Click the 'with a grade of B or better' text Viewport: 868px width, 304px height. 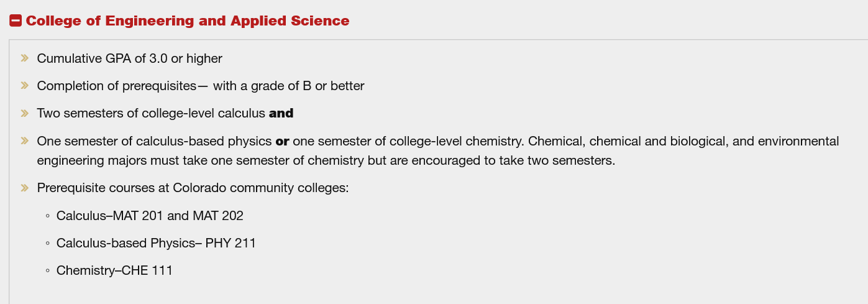(x=288, y=86)
